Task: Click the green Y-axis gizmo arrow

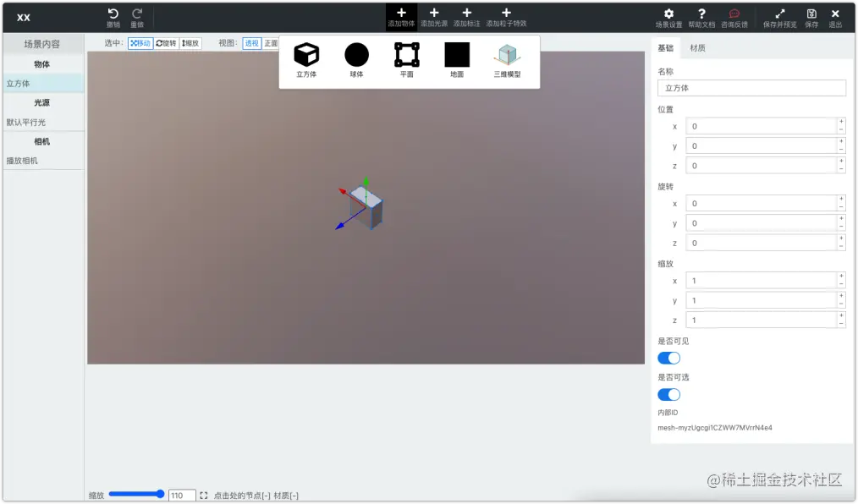Action: click(366, 182)
